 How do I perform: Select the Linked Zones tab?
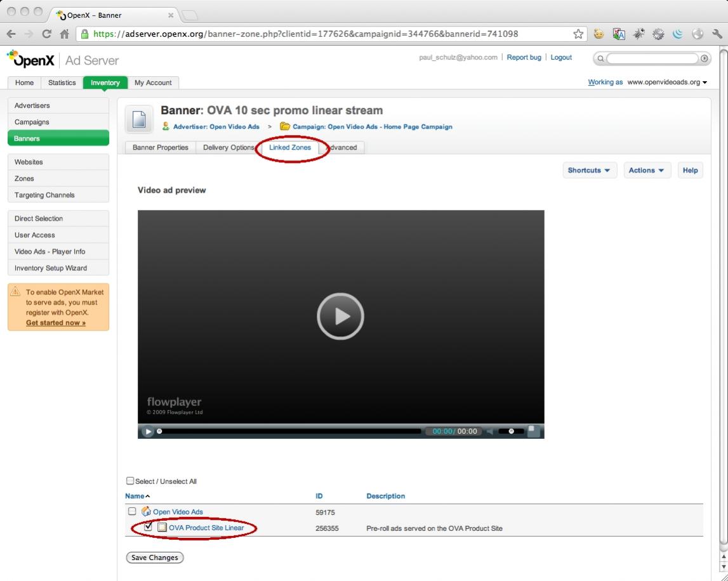pos(290,148)
